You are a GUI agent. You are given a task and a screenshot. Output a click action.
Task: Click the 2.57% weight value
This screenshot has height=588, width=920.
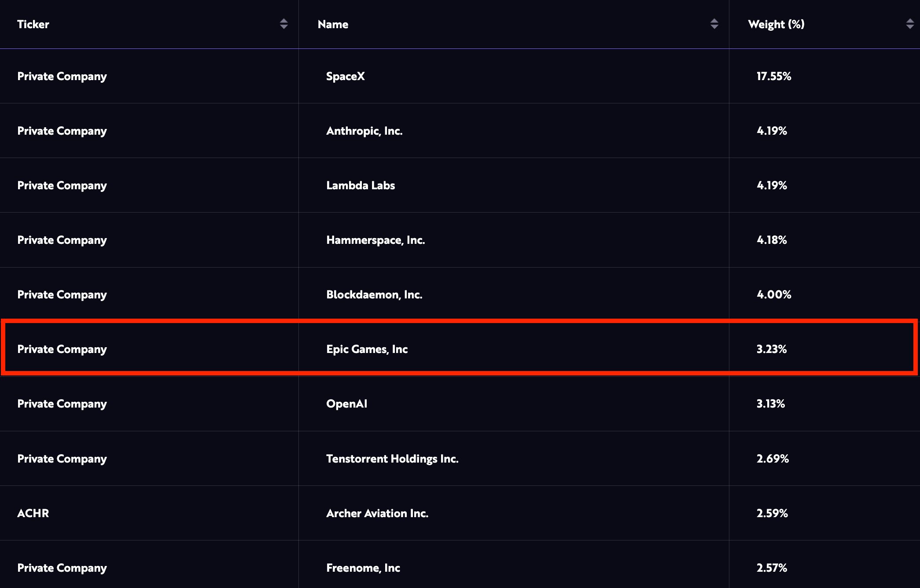(x=772, y=568)
